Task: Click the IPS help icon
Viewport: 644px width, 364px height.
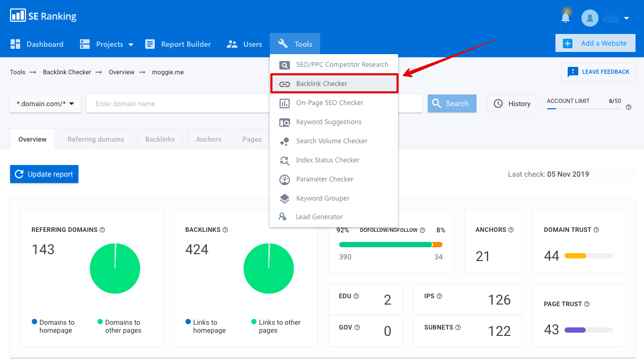Action: point(439,296)
